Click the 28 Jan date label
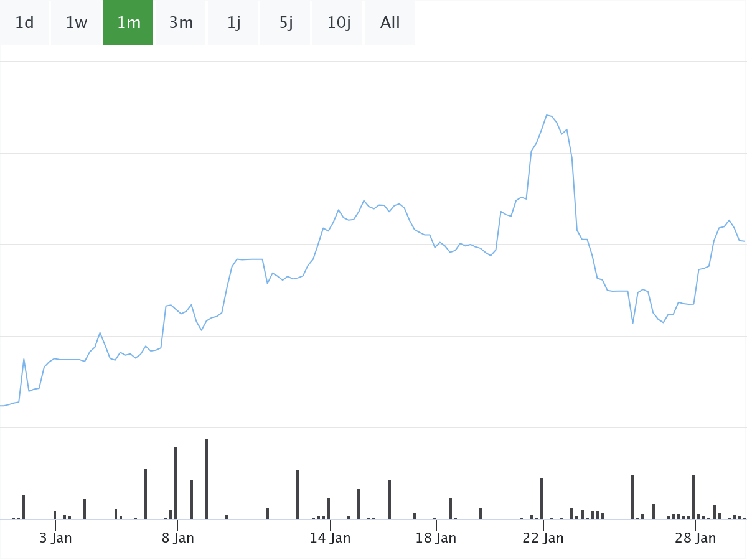Image resolution: width=747 pixels, height=560 pixels. 695,538
